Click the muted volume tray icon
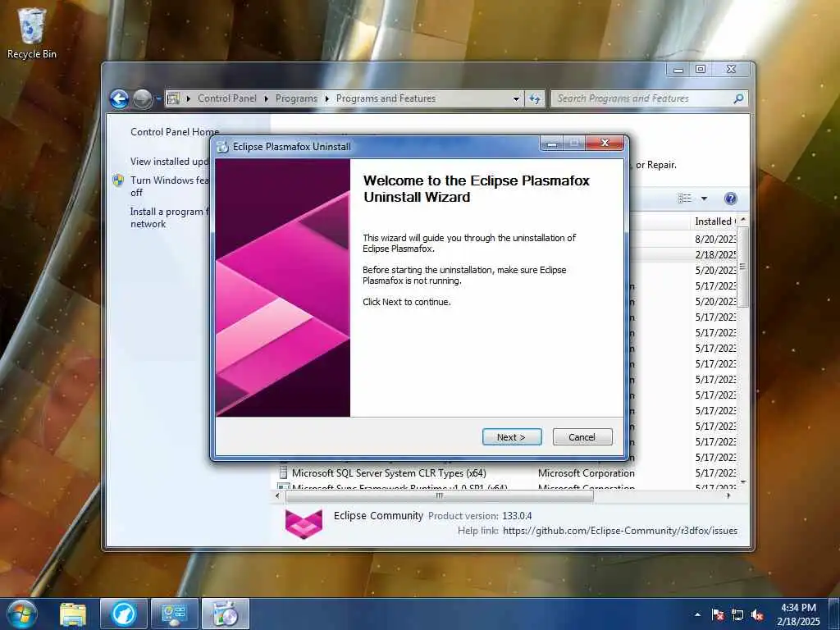 (x=757, y=614)
